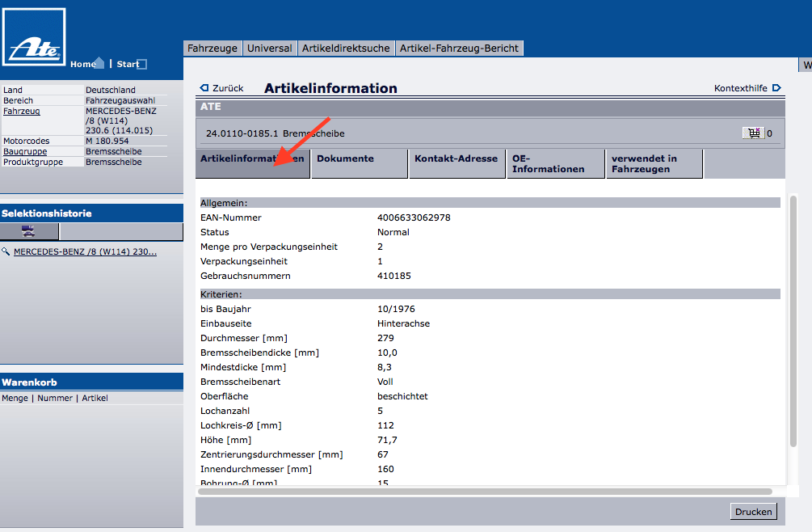The image size is (812, 532).
Task: Click the car icon in Selektionshistorie
Action: [x=29, y=232]
